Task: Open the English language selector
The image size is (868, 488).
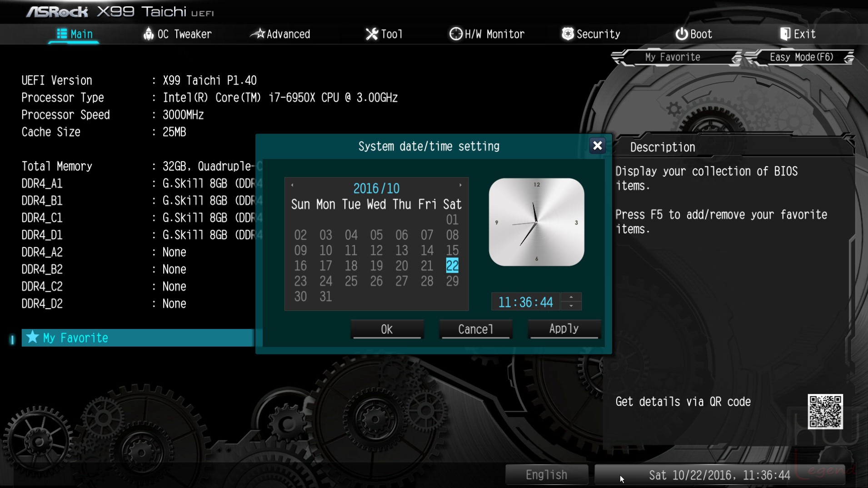Action: [547, 475]
